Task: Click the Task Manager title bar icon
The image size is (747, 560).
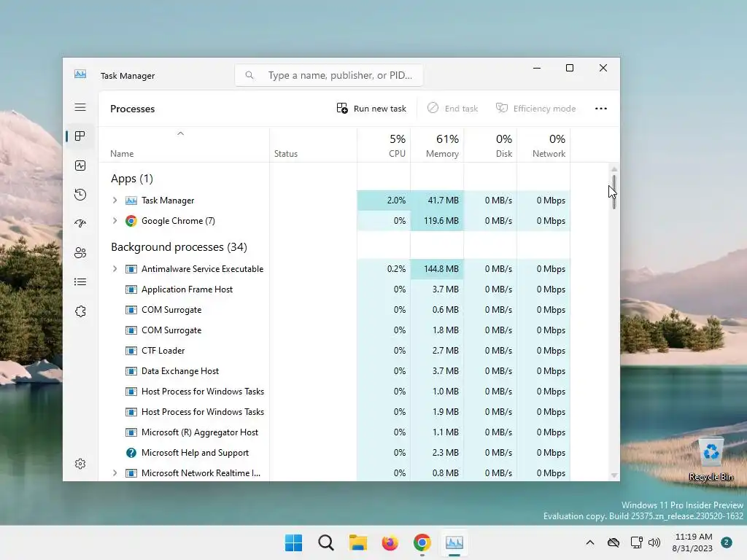Action: (80, 74)
